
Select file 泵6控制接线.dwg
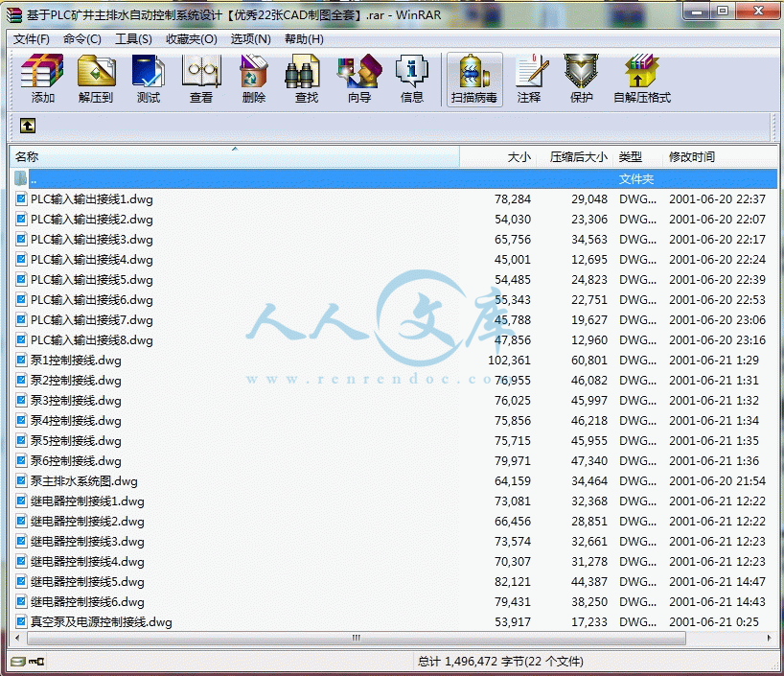click(x=76, y=461)
